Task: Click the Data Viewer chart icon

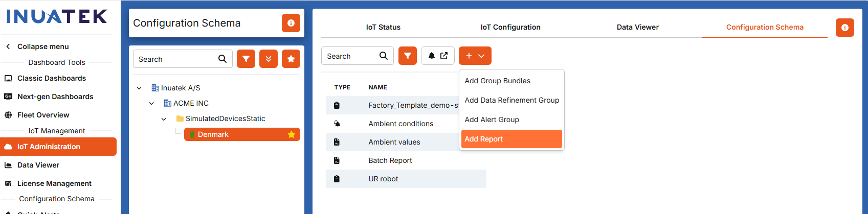Action: tap(8, 165)
